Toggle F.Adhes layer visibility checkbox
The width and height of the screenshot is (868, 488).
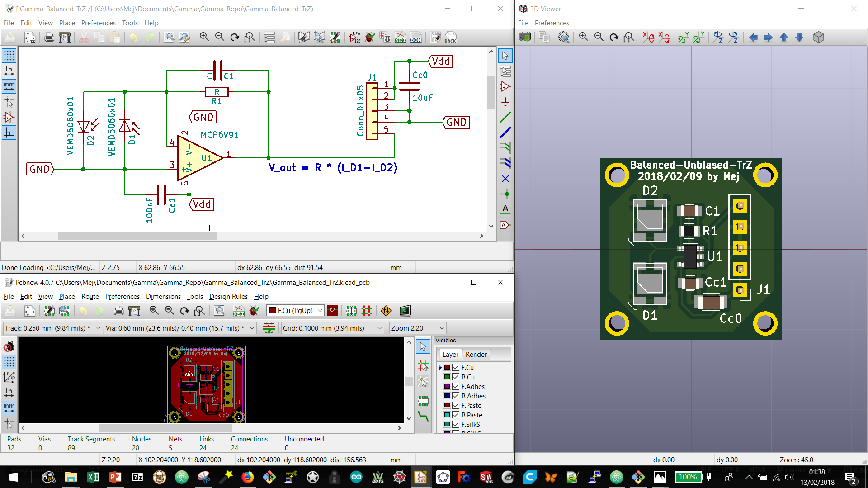(x=456, y=387)
